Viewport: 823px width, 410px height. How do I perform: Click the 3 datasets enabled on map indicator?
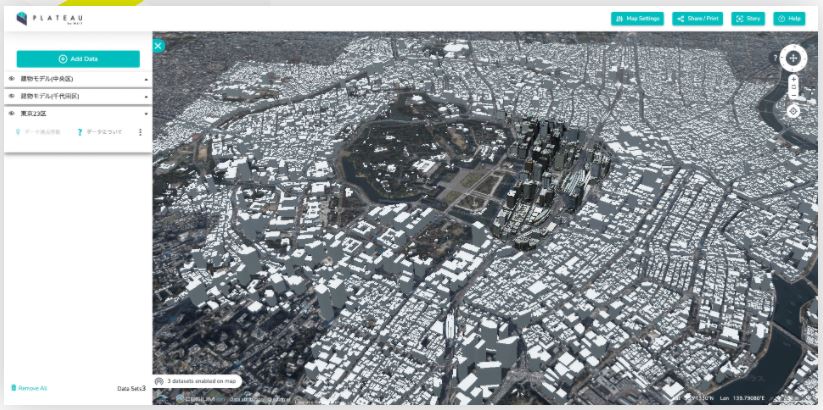coord(197,381)
